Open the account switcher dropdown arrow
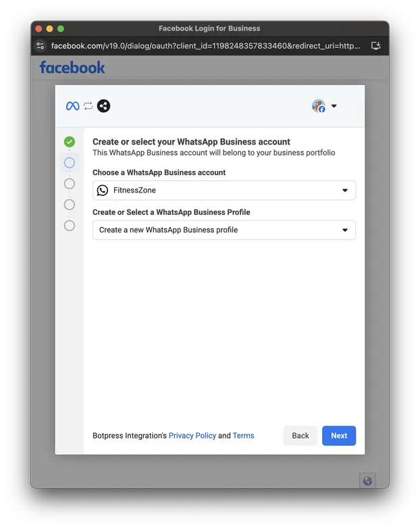 tap(334, 106)
